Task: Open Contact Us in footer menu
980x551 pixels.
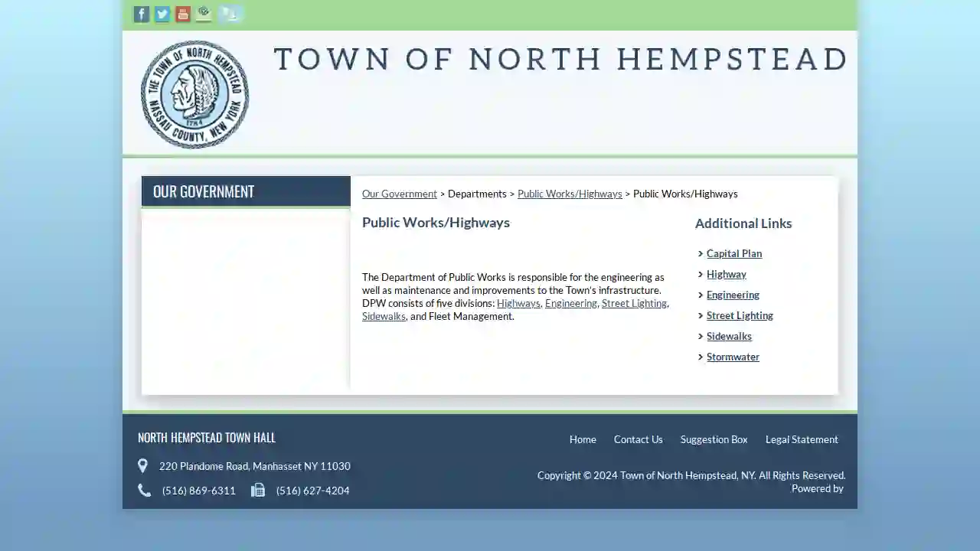Action: coord(638,439)
